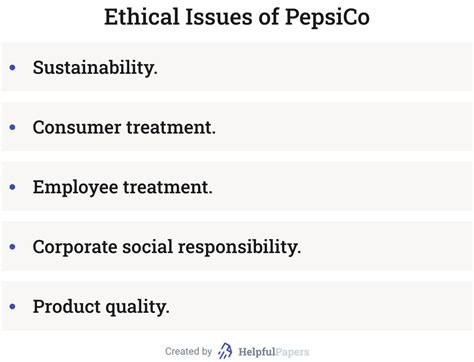Click the Ethical Issues of PepsiCo title
The image size is (474, 362).
[237, 17]
